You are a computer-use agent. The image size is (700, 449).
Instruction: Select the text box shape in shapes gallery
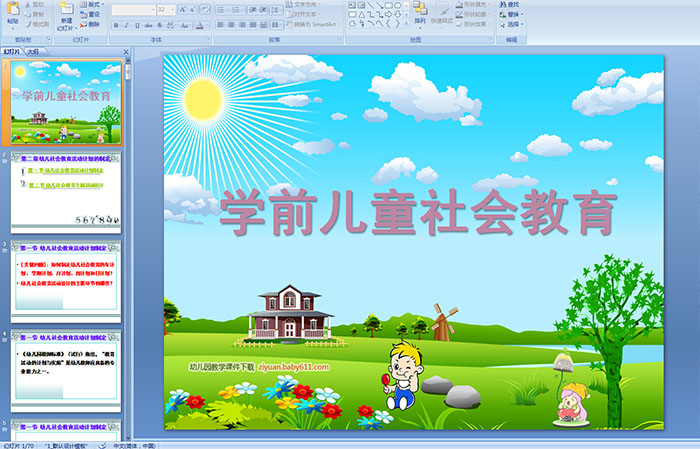352,5
